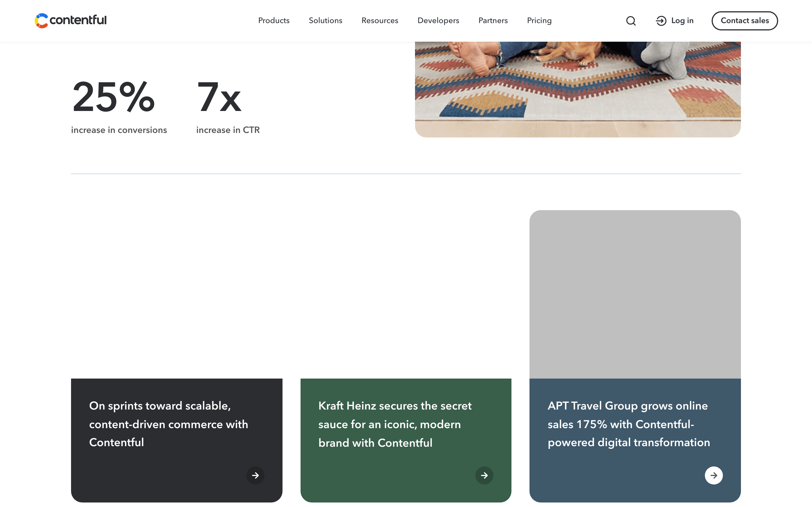The height and width of the screenshot is (507, 812).
Task: Go to the Pricing page
Action: coord(539,21)
